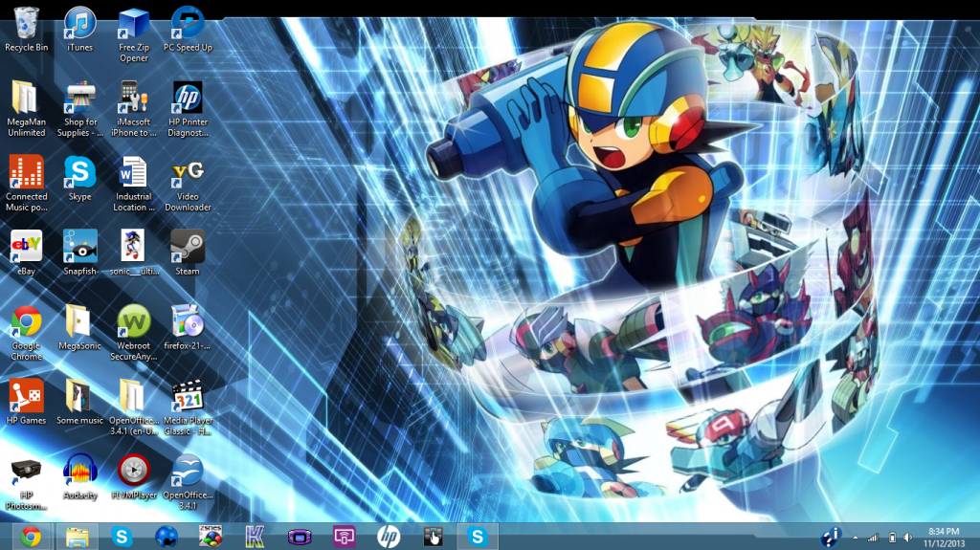Select the sonic__ulti... image file
Image resolution: width=980 pixels, height=550 pixels.
pyautogui.click(x=134, y=253)
